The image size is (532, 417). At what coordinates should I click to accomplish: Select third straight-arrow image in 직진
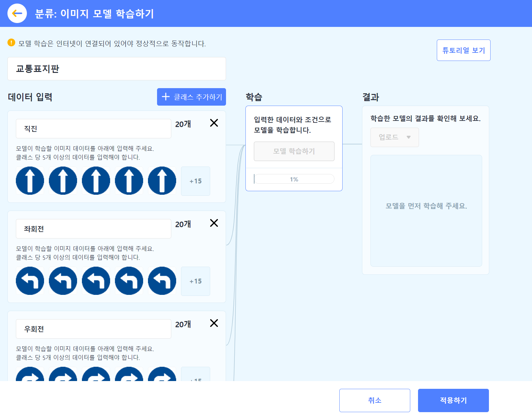point(96,181)
